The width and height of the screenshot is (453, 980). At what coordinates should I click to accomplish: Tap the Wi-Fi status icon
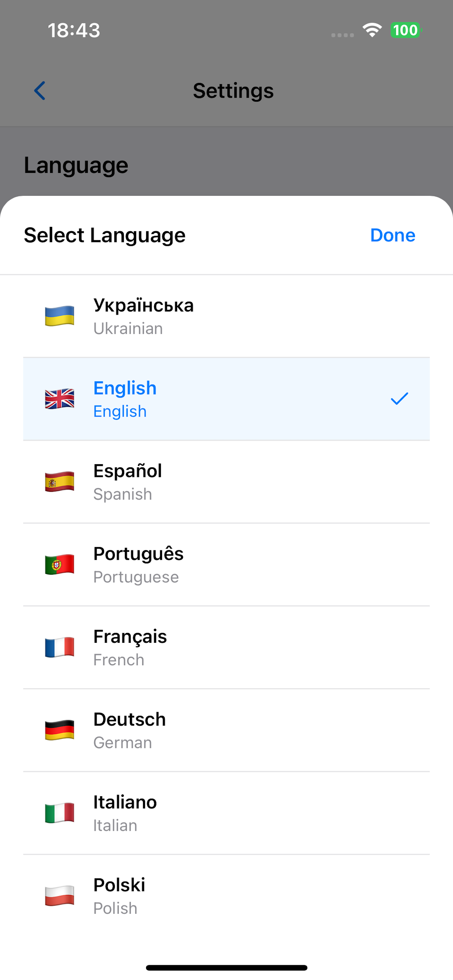[x=372, y=30]
